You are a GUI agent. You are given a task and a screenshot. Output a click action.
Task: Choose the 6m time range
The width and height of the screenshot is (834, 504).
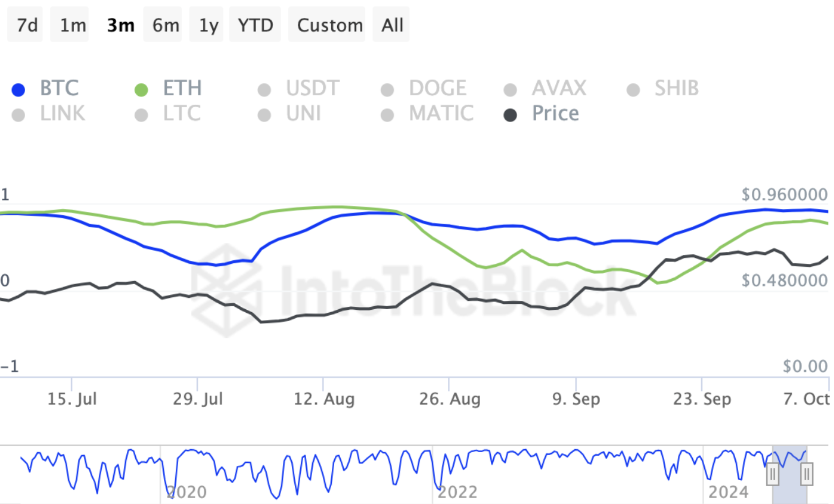tap(166, 25)
